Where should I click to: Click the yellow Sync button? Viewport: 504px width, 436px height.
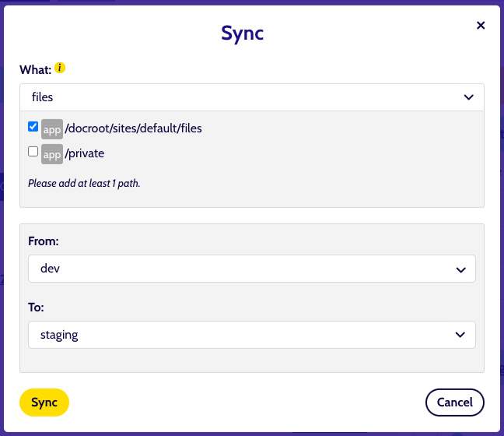[x=44, y=403]
